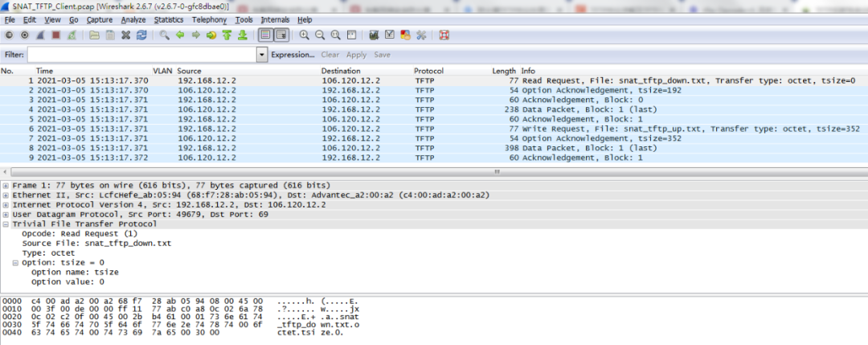Sort packets by Time column header

click(45, 71)
